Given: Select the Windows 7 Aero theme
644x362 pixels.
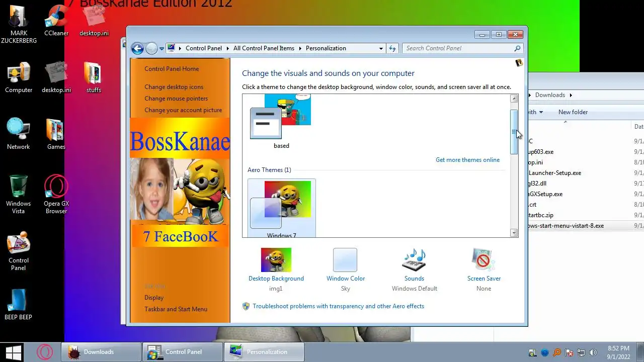Looking at the screenshot, I should pos(282,208).
